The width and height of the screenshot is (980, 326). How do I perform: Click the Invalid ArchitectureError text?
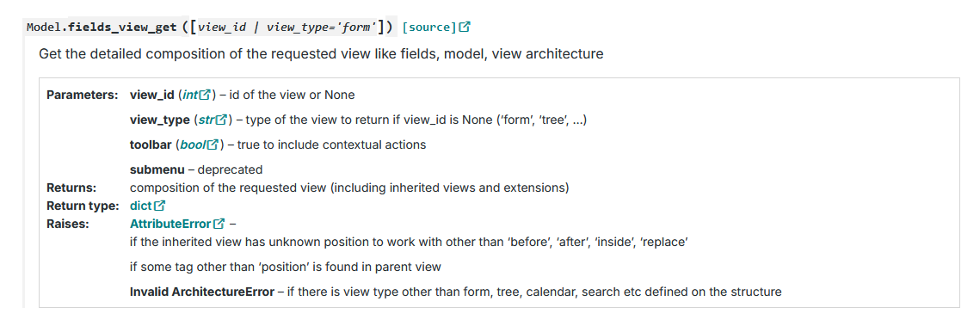pyautogui.click(x=202, y=292)
